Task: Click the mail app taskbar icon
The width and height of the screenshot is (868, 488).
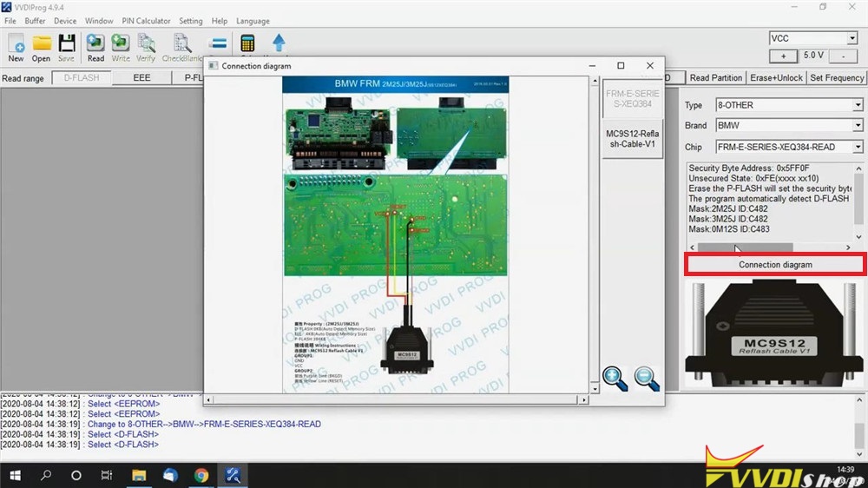Action: [170, 475]
